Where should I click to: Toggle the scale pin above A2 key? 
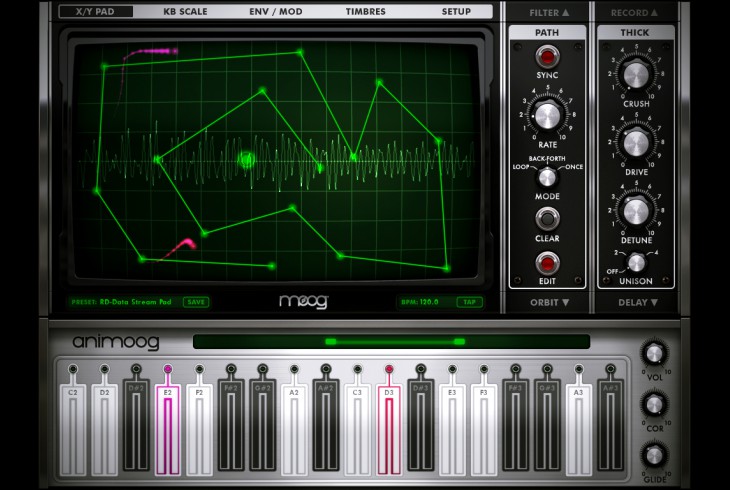294,369
